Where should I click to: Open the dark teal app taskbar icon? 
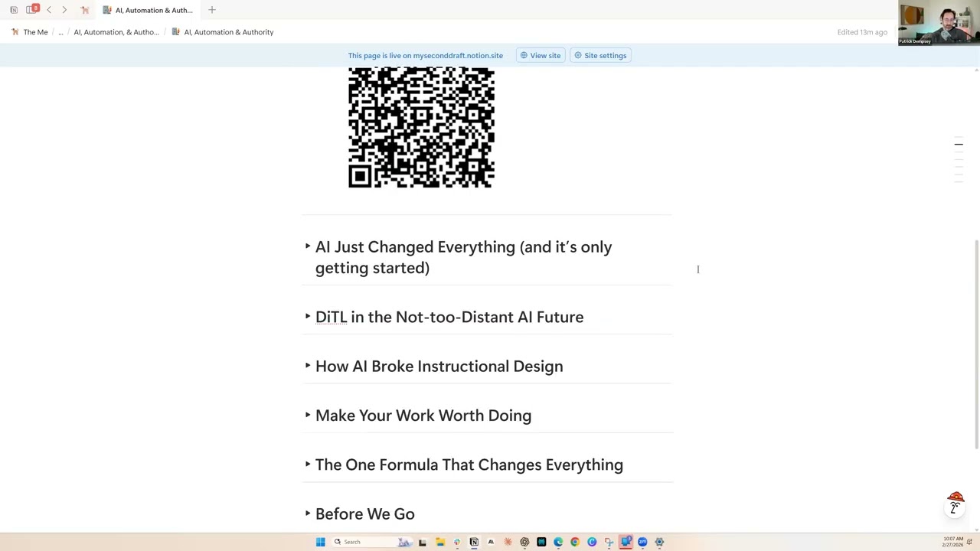pos(541,542)
